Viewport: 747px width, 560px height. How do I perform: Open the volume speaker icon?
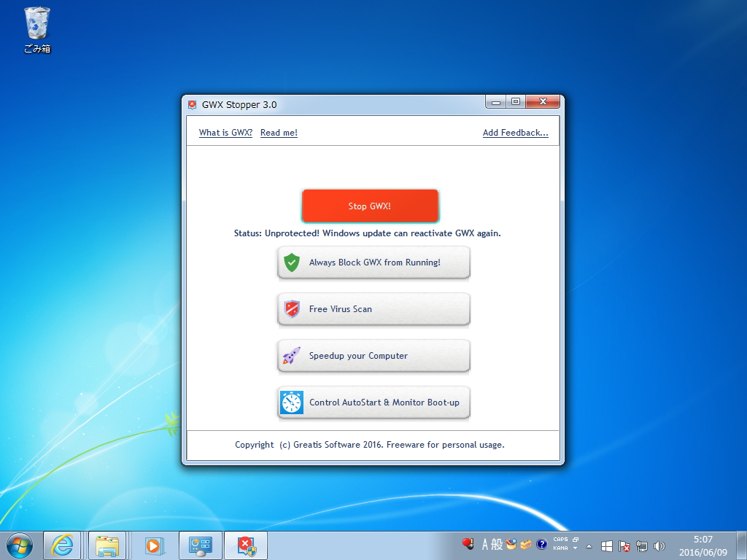point(659,546)
